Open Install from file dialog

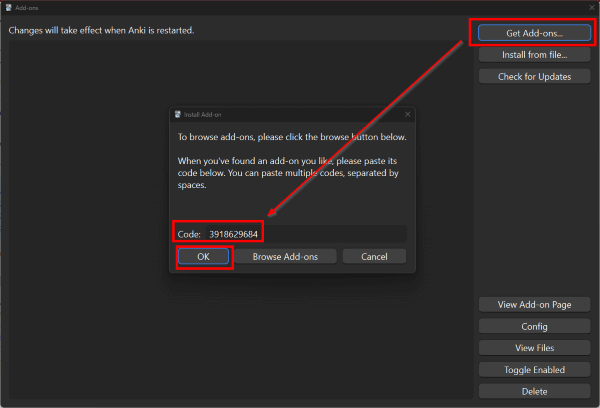534,55
